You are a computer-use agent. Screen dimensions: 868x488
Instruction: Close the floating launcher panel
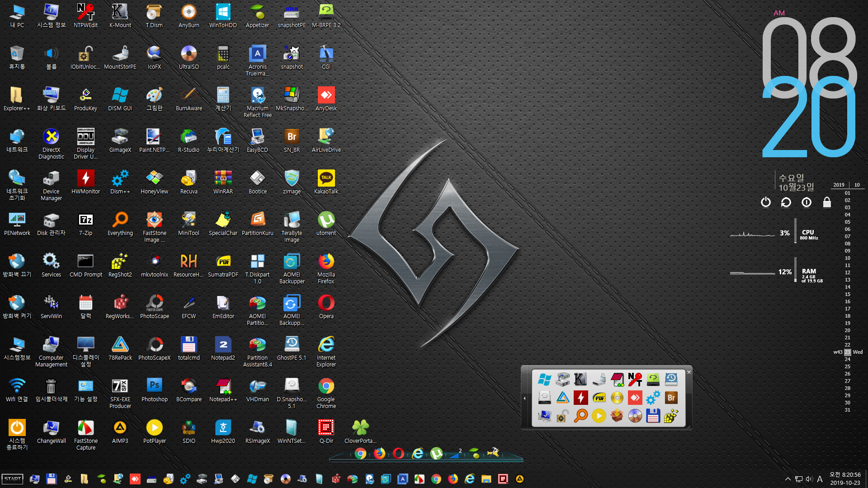(689, 372)
